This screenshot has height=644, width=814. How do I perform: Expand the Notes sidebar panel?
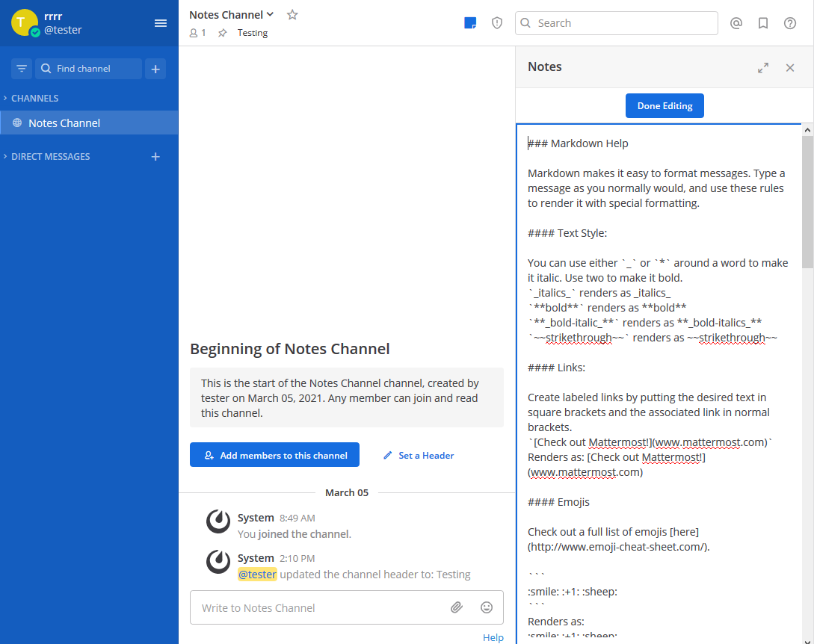point(762,67)
